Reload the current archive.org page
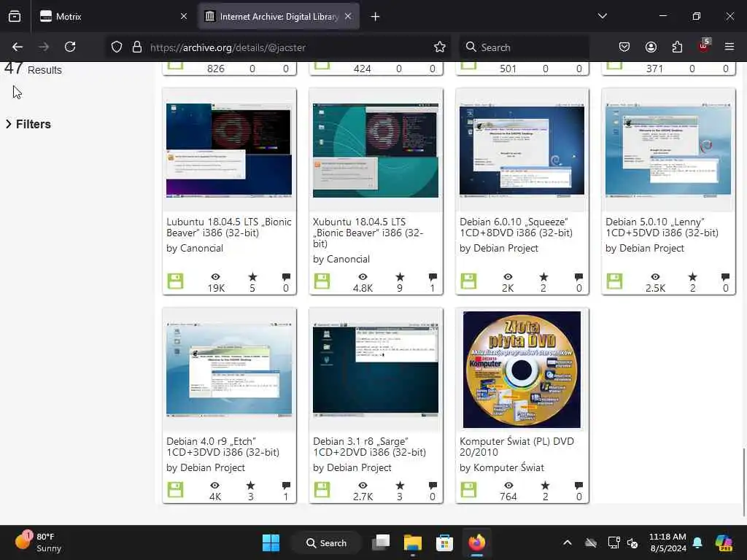Screen dimensions: 747x560 point(70,47)
